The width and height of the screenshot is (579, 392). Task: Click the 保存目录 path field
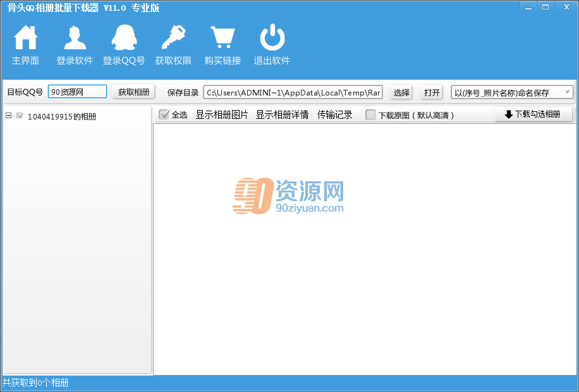[293, 92]
